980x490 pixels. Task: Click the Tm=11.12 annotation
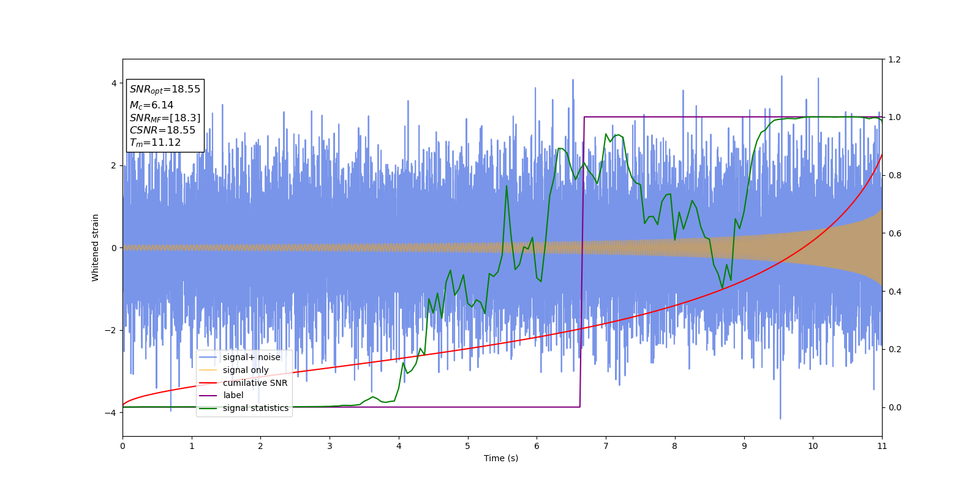click(x=155, y=143)
